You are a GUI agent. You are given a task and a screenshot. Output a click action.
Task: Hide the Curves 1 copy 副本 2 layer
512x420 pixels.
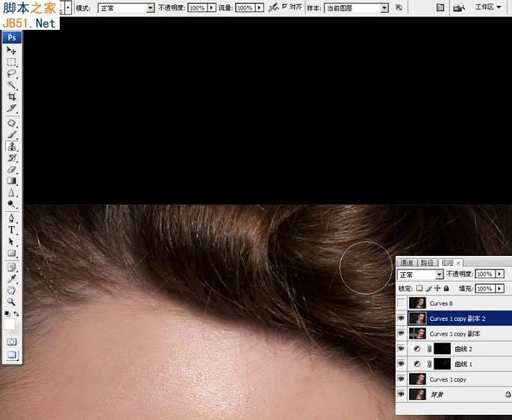(402, 319)
